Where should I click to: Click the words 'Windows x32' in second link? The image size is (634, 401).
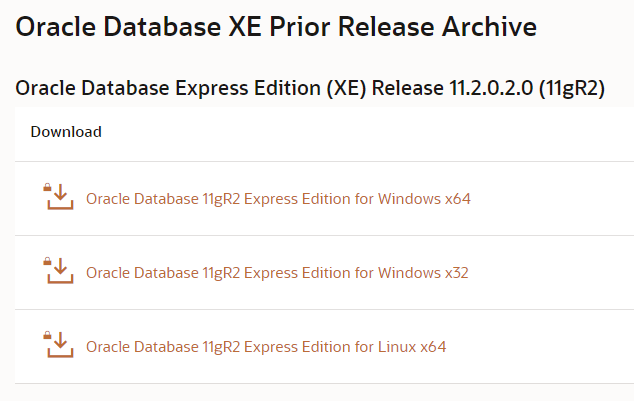point(423,273)
